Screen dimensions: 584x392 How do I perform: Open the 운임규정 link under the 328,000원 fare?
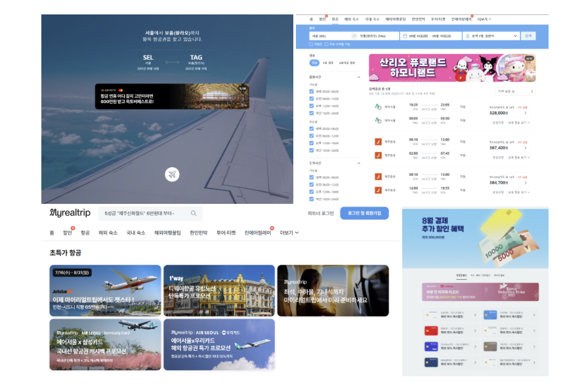tap(498, 123)
